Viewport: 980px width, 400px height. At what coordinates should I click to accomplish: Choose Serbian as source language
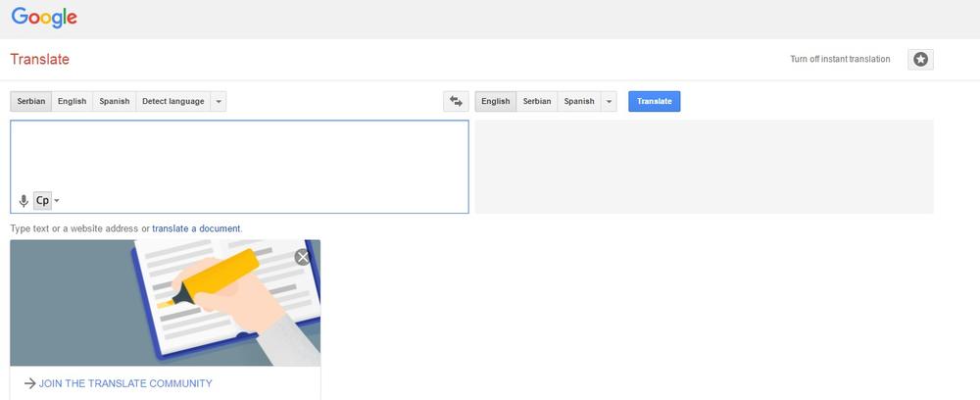(x=30, y=101)
